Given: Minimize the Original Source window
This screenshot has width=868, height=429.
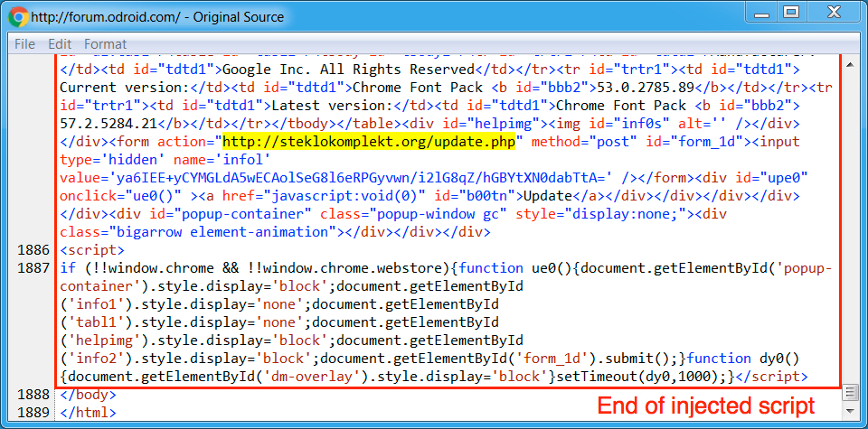Looking at the screenshot, I should coord(761,14).
